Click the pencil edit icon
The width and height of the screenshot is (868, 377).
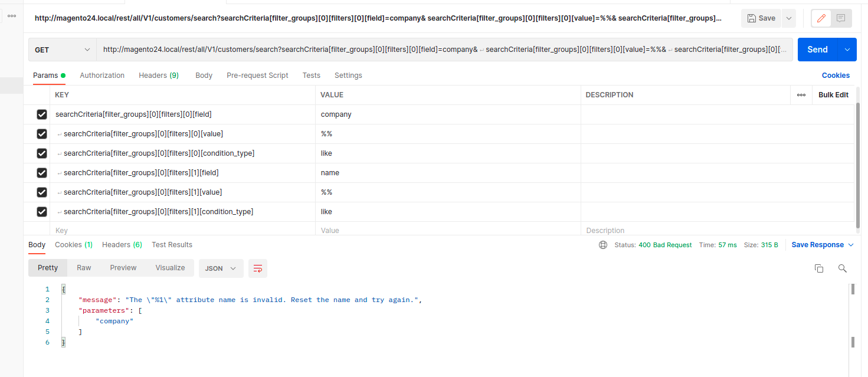821,18
